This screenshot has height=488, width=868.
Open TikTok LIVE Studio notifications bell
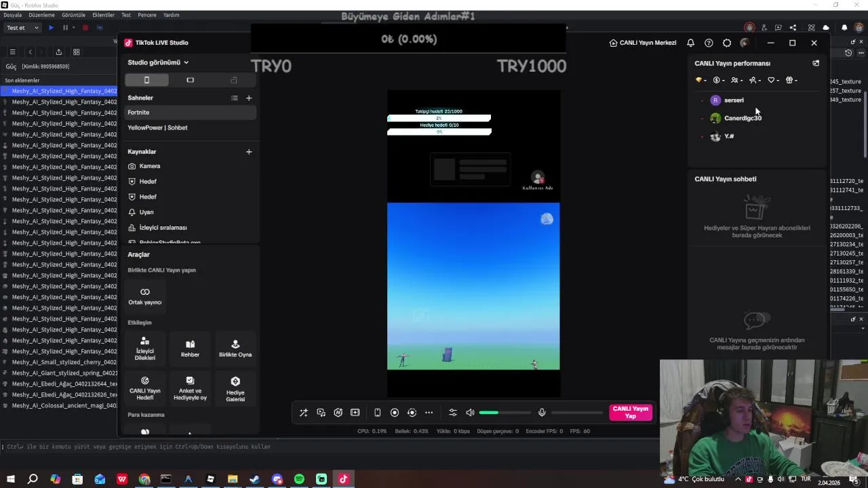tap(690, 43)
